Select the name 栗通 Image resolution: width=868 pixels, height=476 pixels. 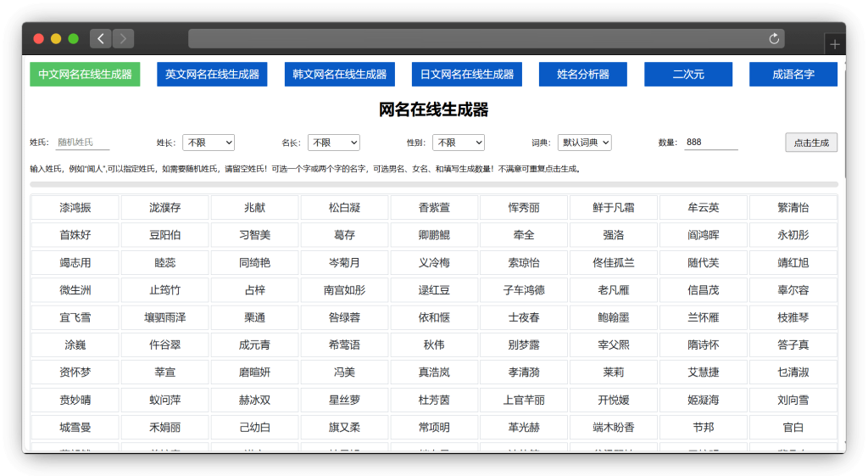coord(254,317)
